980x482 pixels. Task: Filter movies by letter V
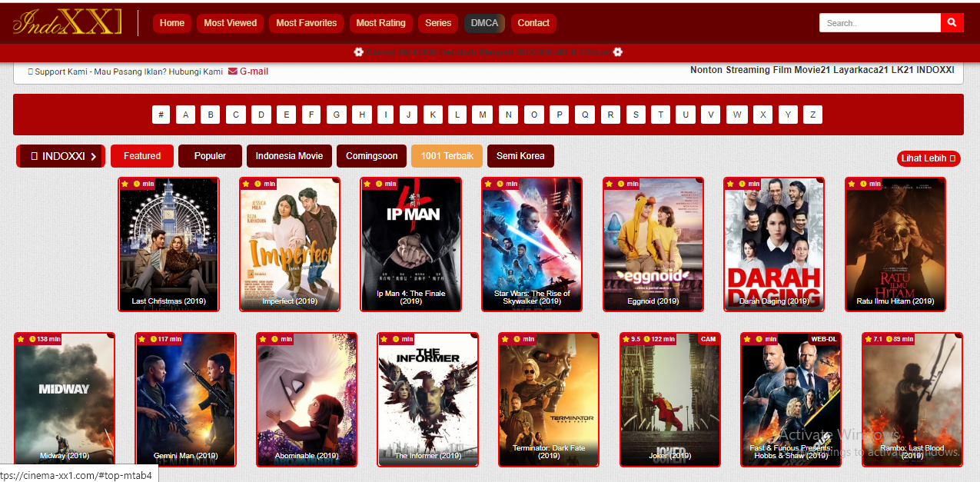(x=711, y=115)
